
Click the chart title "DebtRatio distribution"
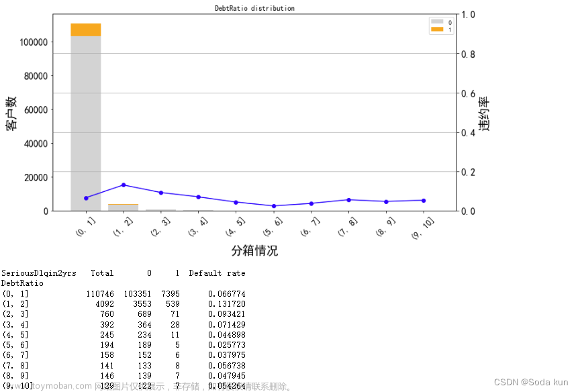coord(254,8)
